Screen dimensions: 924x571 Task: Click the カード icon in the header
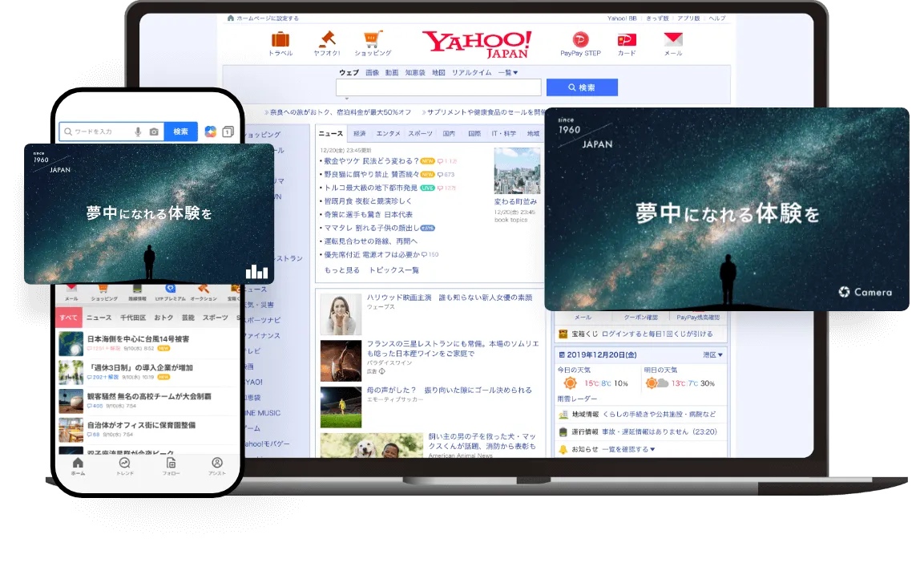(x=627, y=39)
